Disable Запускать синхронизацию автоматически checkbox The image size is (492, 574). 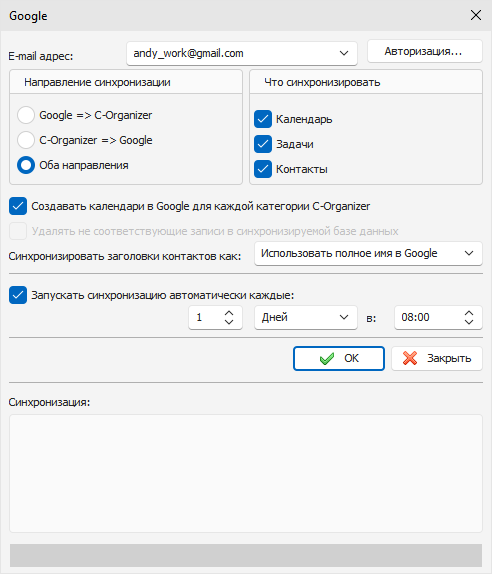pyautogui.click(x=18, y=295)
